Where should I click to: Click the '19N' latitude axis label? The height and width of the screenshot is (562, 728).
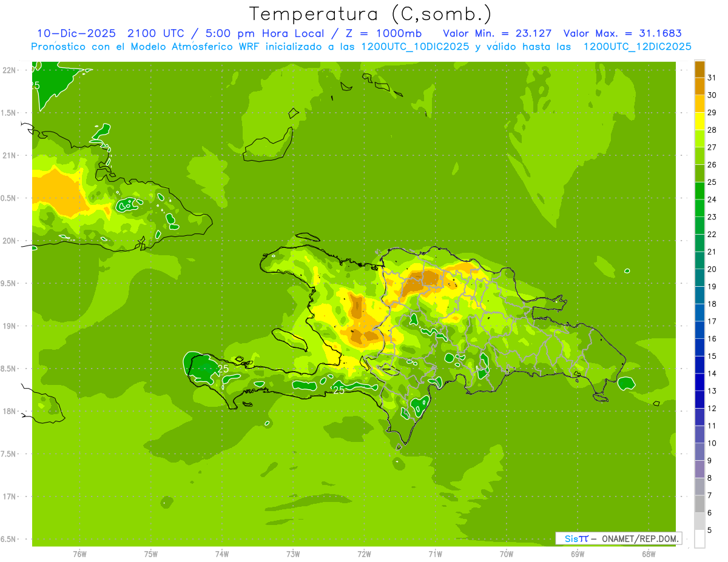point(10,326)
